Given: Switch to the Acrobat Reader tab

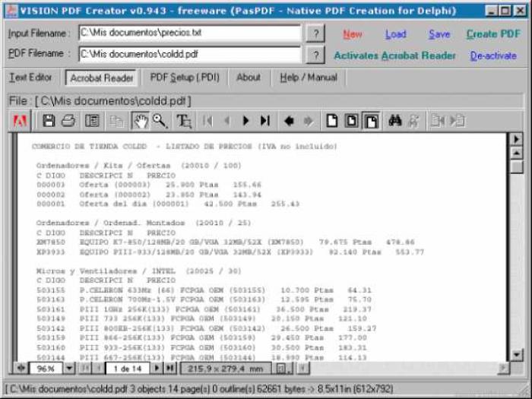Looking at the screenshot, I should pos(101,78).
